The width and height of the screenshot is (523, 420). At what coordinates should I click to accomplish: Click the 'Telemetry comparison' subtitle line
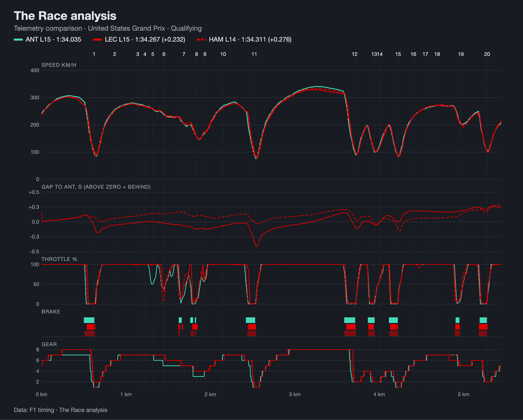click(x=108, y=28)
